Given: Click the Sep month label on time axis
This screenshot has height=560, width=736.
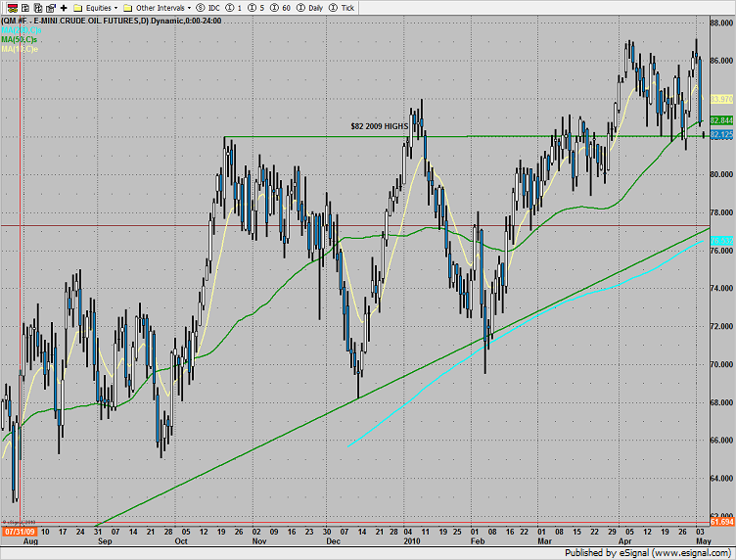Looking at the screenshot, I should [105, 541].
